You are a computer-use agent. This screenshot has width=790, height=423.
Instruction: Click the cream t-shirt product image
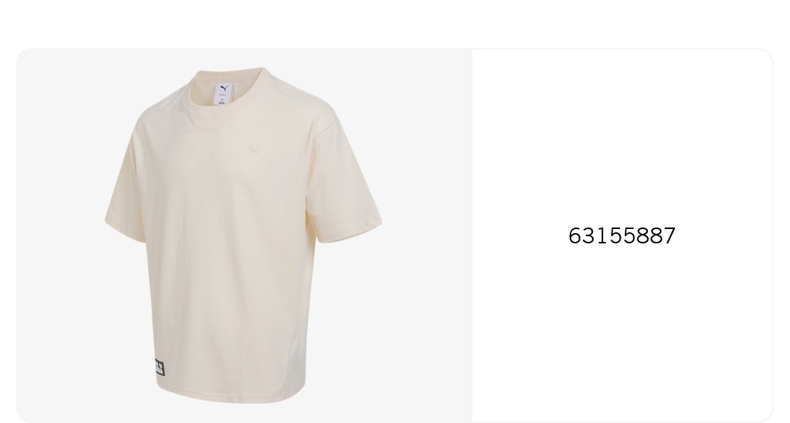coord(243,235)
